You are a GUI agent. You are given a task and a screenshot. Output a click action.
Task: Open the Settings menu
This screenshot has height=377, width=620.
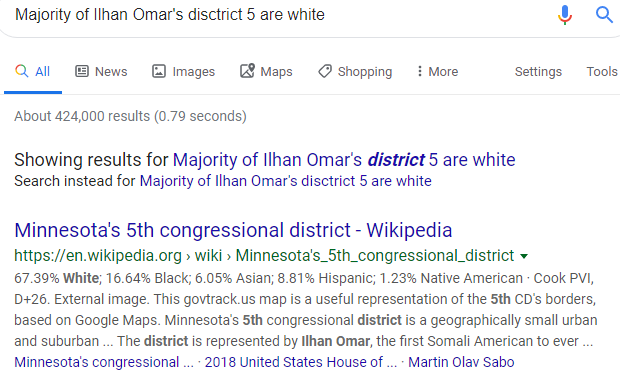point(538,72)
